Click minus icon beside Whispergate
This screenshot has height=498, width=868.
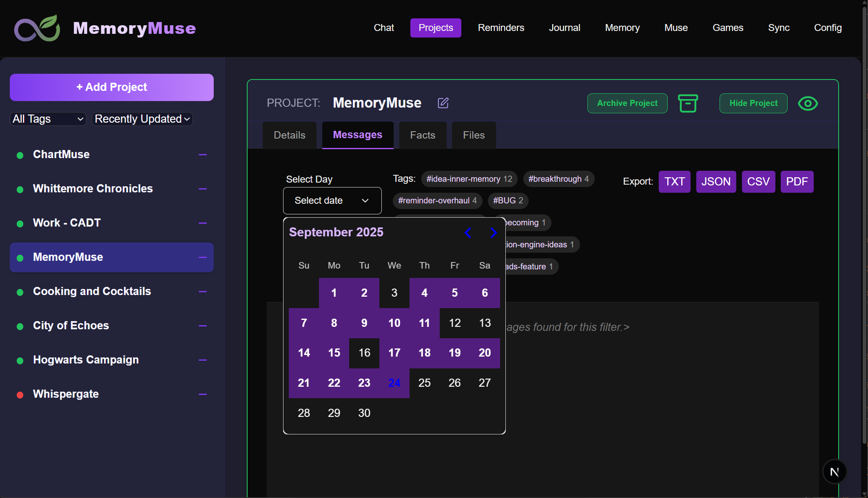pos(203,394)
